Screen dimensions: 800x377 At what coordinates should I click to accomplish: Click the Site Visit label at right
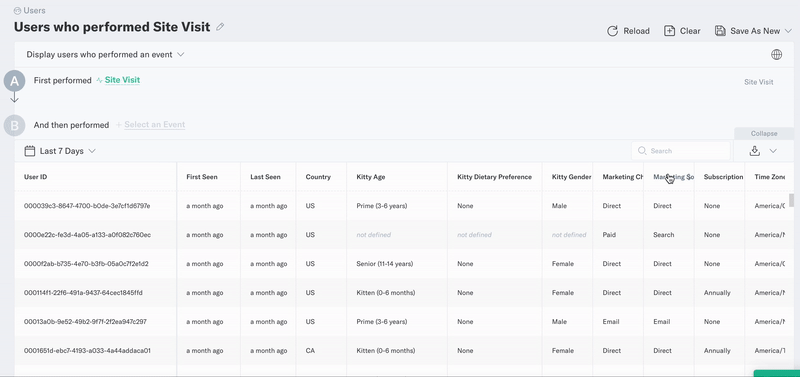coord(759,82)
